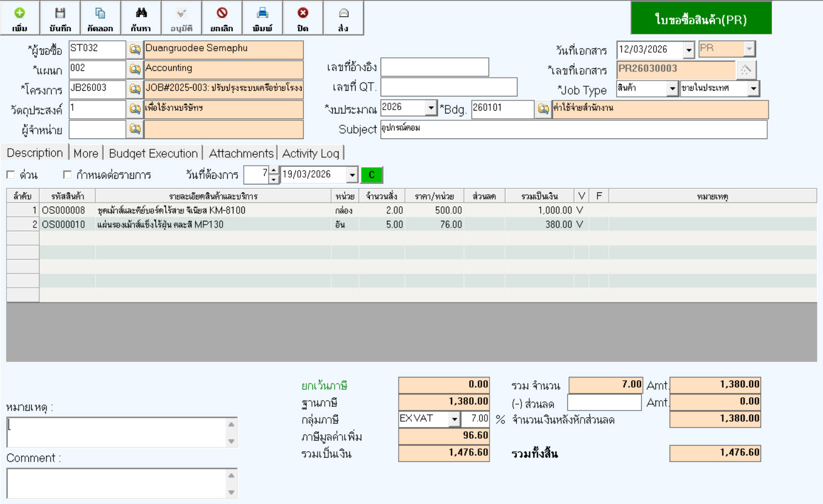Click into the Comment text box
This screenshot has width=823, height=504.
[x=116, y=483]
